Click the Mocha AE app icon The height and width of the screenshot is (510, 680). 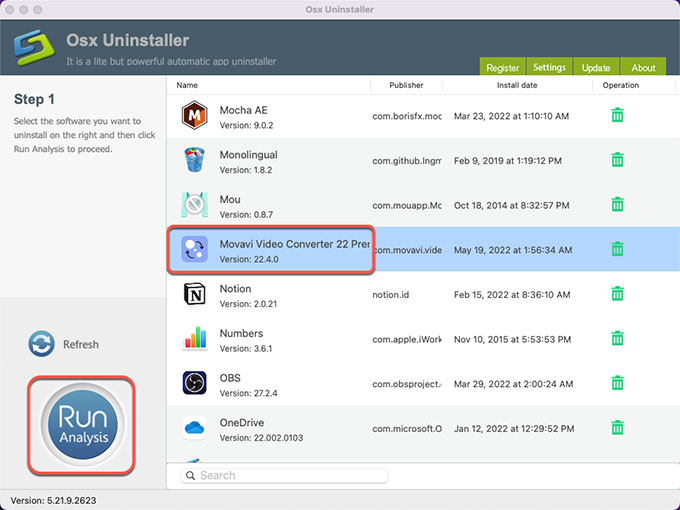(194, 115)
